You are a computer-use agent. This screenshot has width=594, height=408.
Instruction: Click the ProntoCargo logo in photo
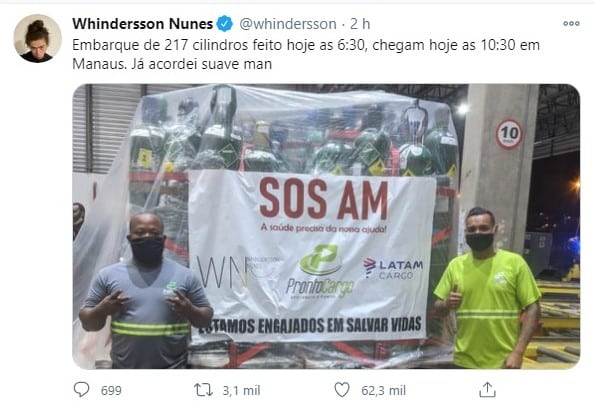[x=320, y=271]
